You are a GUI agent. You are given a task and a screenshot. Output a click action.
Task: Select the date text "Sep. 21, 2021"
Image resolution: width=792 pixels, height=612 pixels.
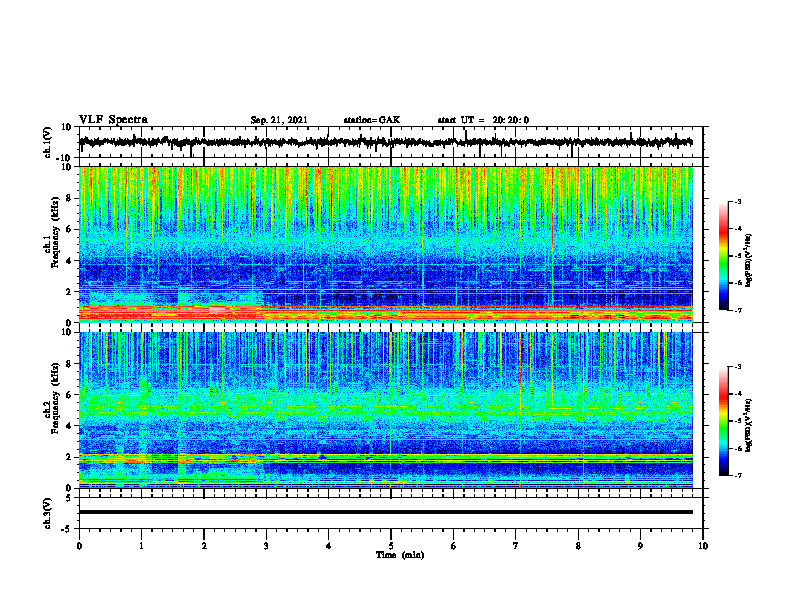pyautogui.click(x=279, y=120)
